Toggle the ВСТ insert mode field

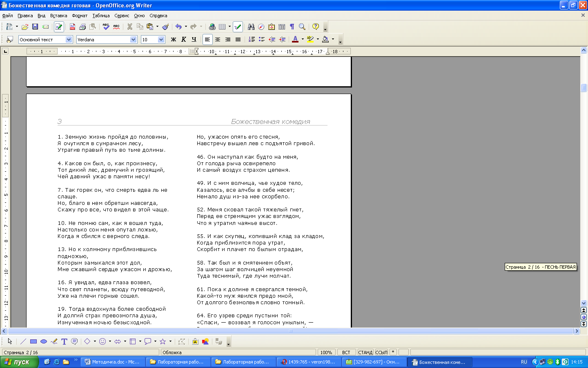coord(346,352)
